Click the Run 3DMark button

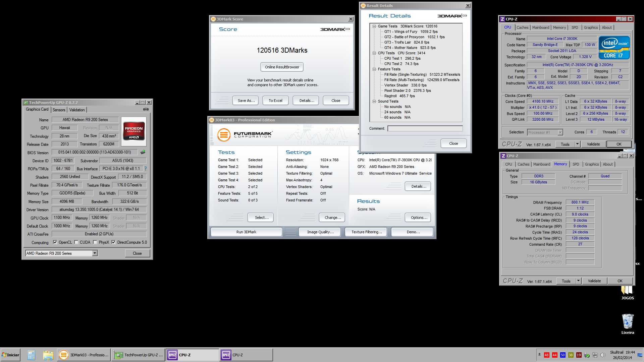pyautogui.click(x=246, y=232)
